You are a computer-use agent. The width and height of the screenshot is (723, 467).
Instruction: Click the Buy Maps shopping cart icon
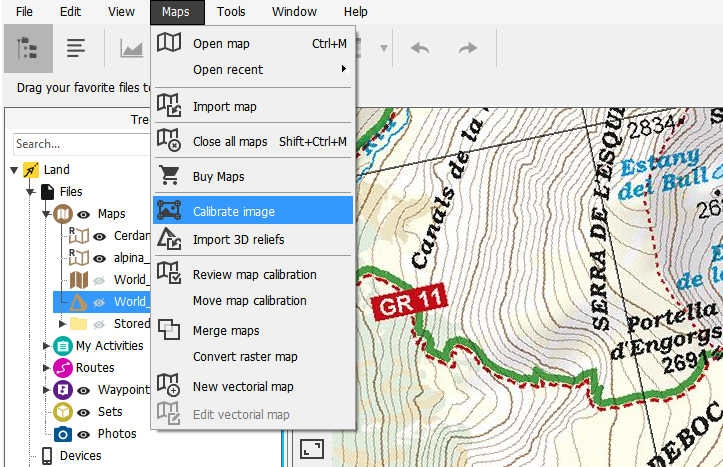pos(169,175)
